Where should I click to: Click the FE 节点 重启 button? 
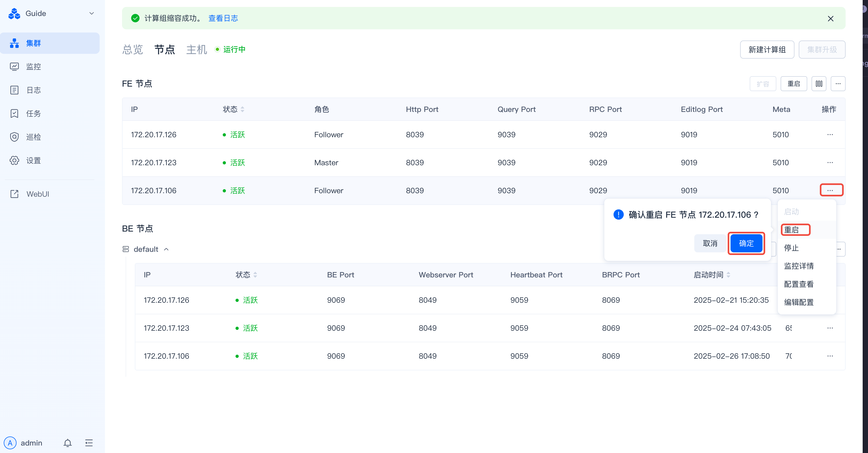coord(793,84)
